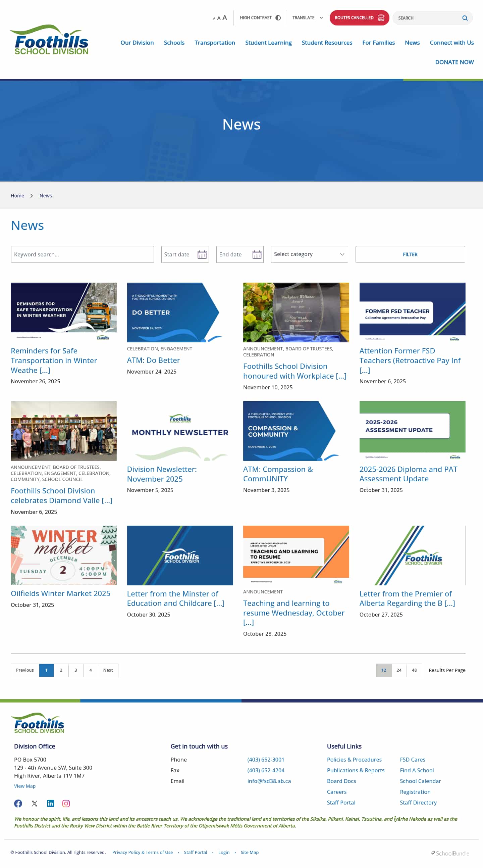This screenshot has height=868, width=483.
Task: Open the Our Division menu
Action: (x=137, y=43)
